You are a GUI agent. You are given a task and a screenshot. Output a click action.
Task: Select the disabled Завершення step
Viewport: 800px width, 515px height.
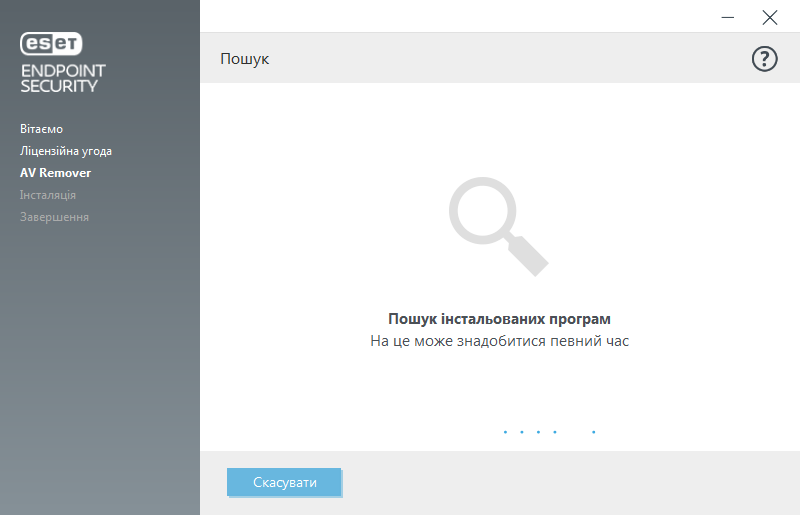54,217
